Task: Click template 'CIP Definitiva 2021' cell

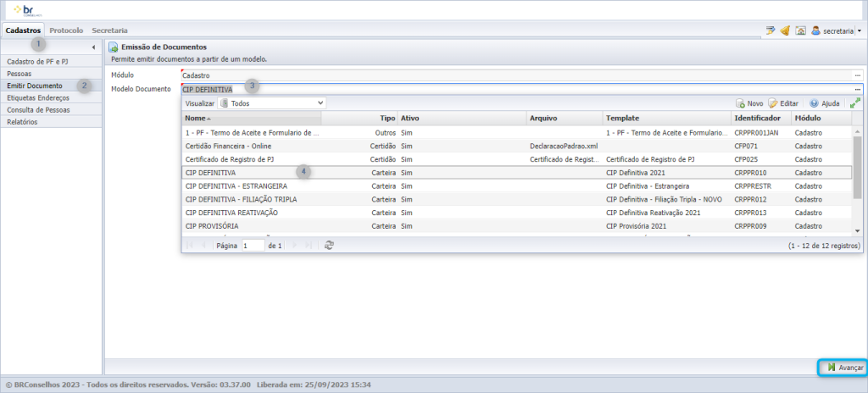Action: 637,173
